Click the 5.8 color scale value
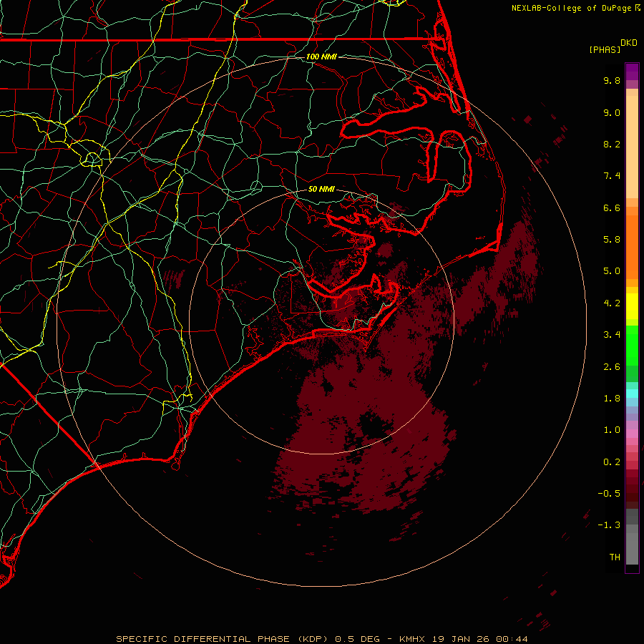This screenshot has height=644, width=644. coord(612,240)
